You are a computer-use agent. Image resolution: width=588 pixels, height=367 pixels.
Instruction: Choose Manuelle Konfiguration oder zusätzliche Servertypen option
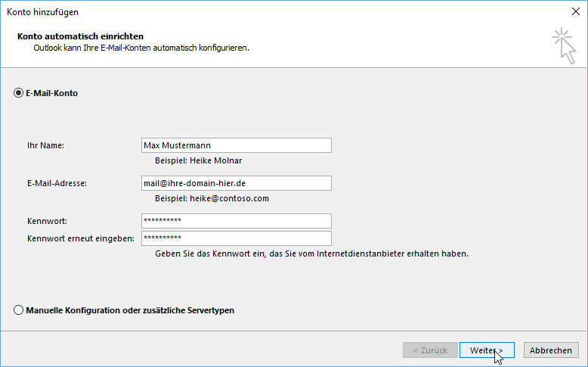[18, 310]
